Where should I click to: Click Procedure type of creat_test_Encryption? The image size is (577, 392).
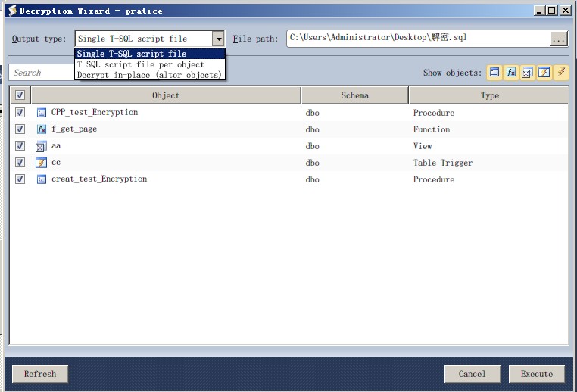coord(433,179)
